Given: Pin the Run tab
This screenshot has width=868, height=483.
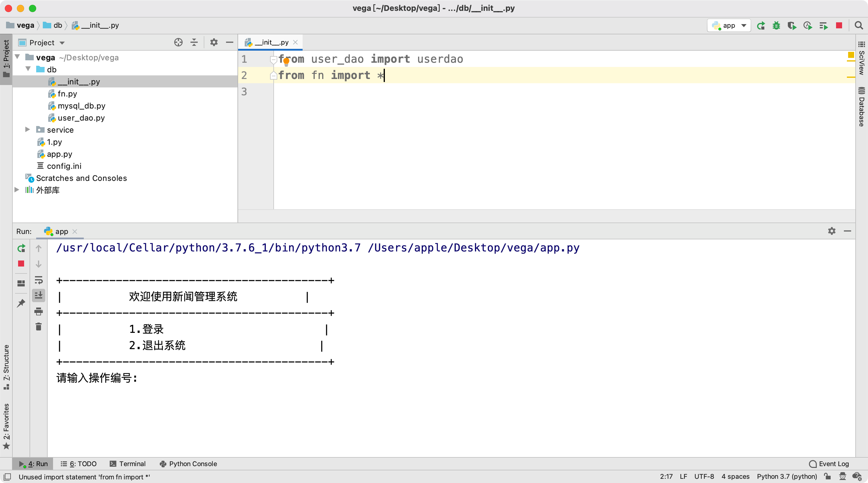Looking at the screenshot, I should (x=21, y=303).
